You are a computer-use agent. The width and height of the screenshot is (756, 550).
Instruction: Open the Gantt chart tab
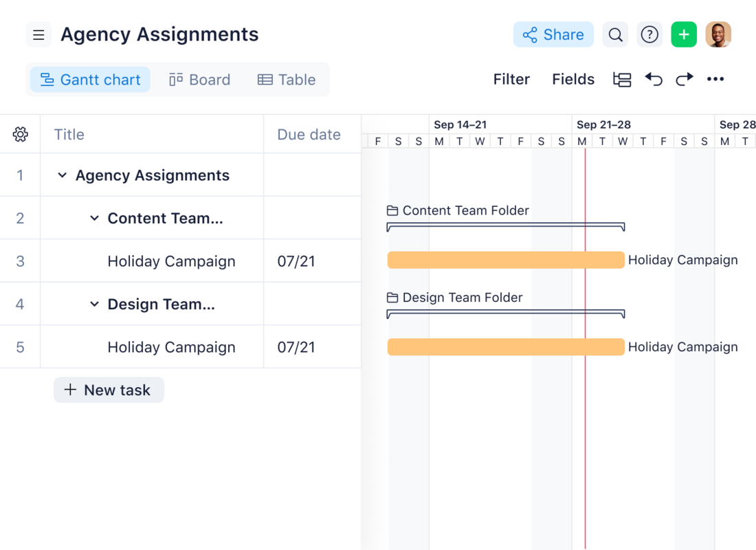(89, 79)
